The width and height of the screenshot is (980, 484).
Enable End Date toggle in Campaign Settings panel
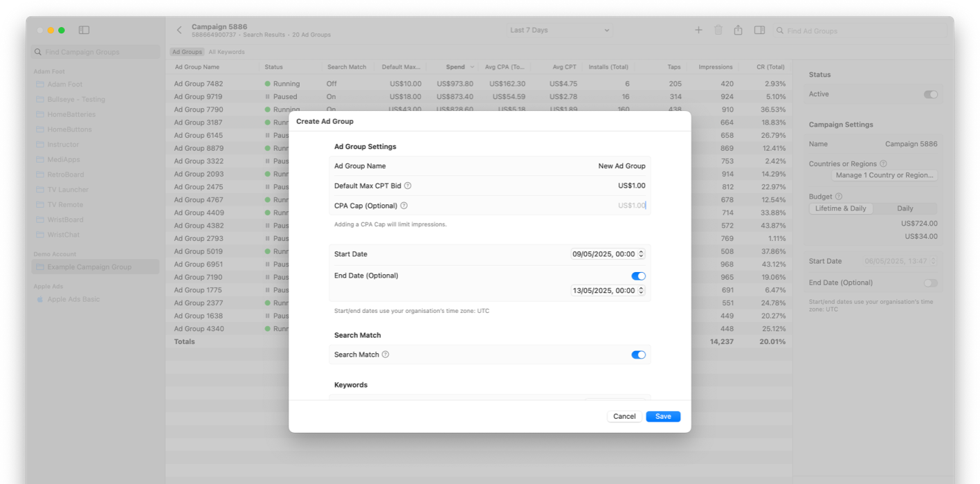coord(931,283)
